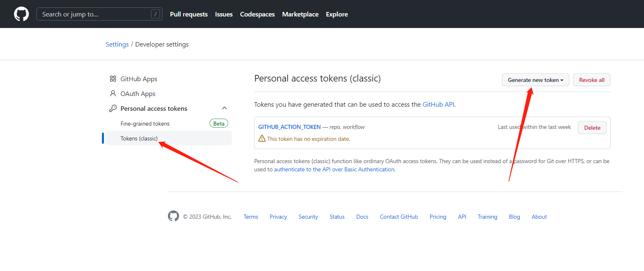The width and height of the screenshot is (644, 271).
Task: Click the GitHub logo in the header
Action: tap(21, 14)
